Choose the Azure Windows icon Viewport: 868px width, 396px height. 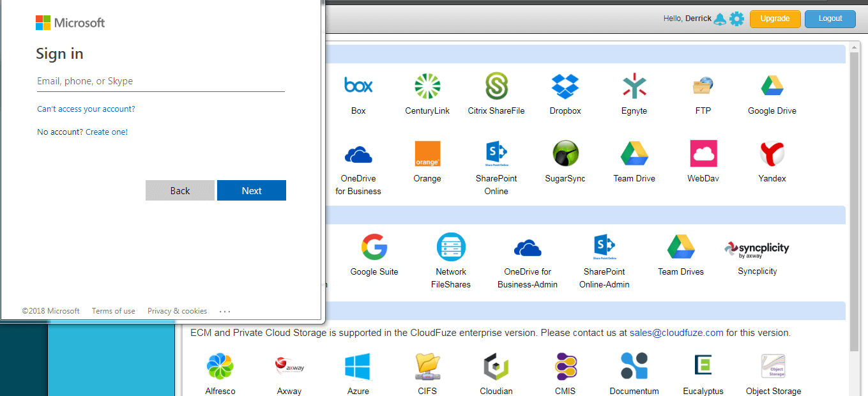point(358,366)
